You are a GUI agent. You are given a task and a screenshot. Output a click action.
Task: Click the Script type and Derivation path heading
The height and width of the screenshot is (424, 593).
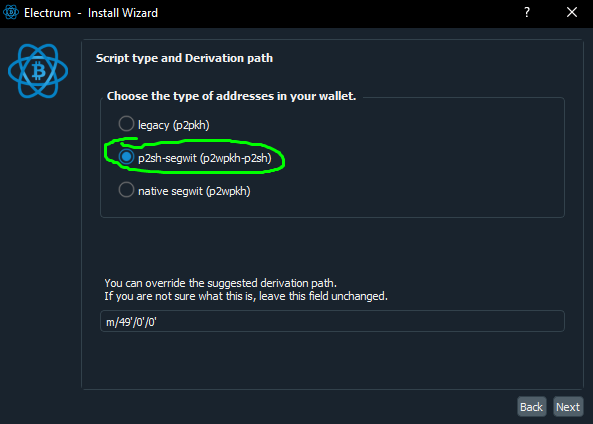184,58
